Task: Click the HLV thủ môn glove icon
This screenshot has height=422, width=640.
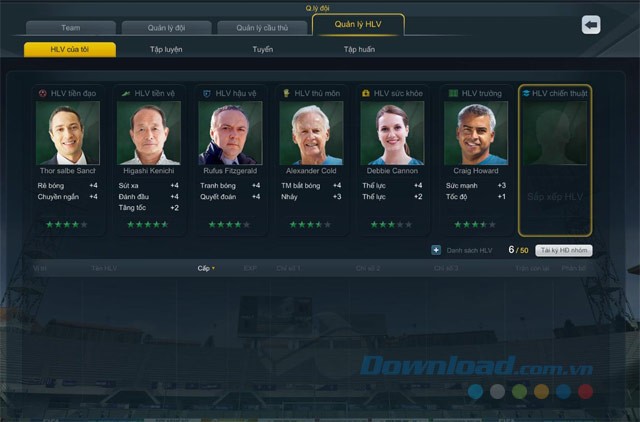Action: coord(287,93)
